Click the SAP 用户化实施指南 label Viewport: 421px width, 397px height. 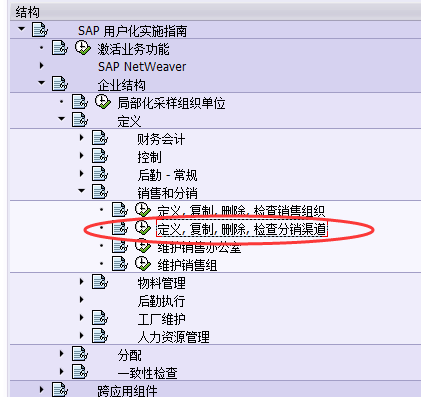[132, 31]
